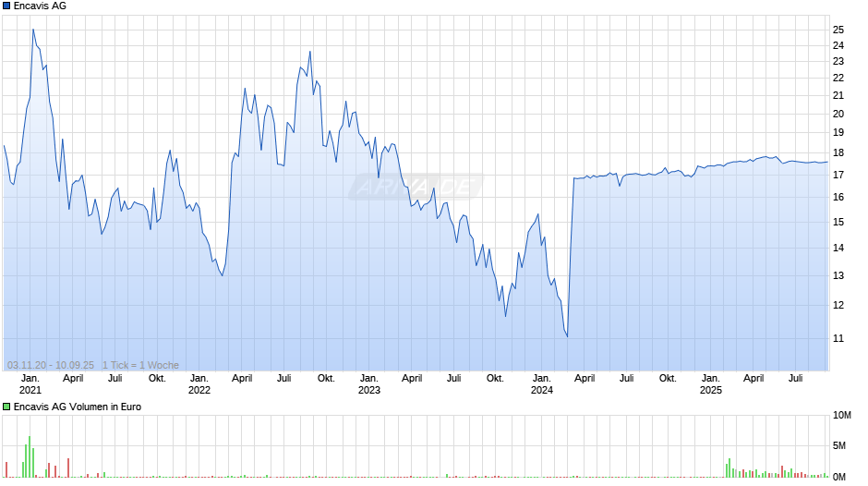Screen dimensions: 868x486
Task: Click price axis label 12
Action: 838,305
